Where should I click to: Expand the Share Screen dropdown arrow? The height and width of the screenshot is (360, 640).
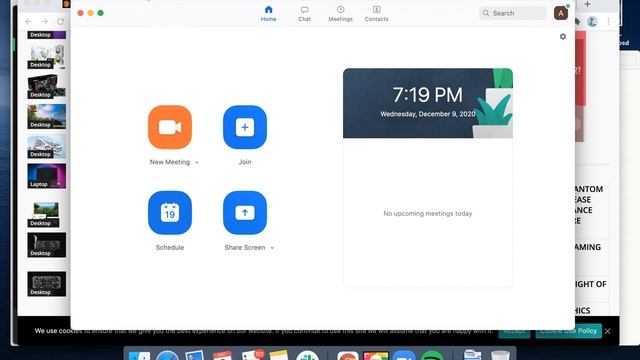pyautogui.click(x=272, y=248)
